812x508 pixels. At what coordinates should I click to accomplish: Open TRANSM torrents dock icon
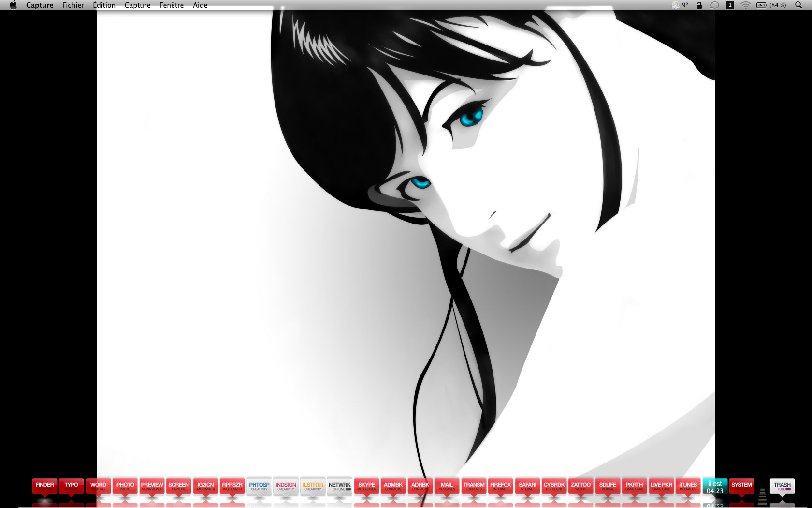click(474, 486)
